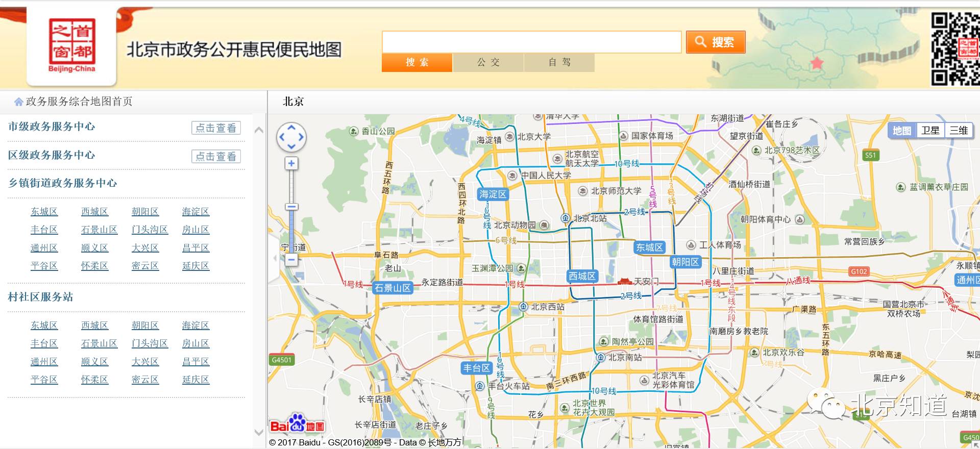The height and width of the screenshot is (449, 980).
Task: Click the 天安门 landmark icon
Action: tap(625, 281)
